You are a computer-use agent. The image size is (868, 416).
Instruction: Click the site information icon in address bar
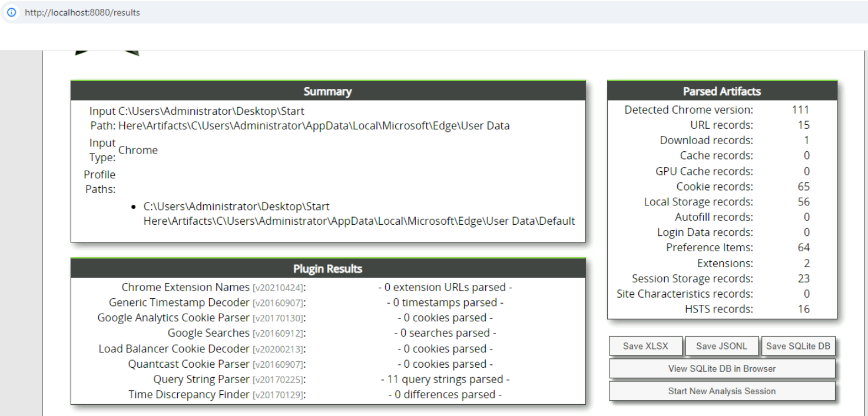pyautogui.click(x=11, y=12)
